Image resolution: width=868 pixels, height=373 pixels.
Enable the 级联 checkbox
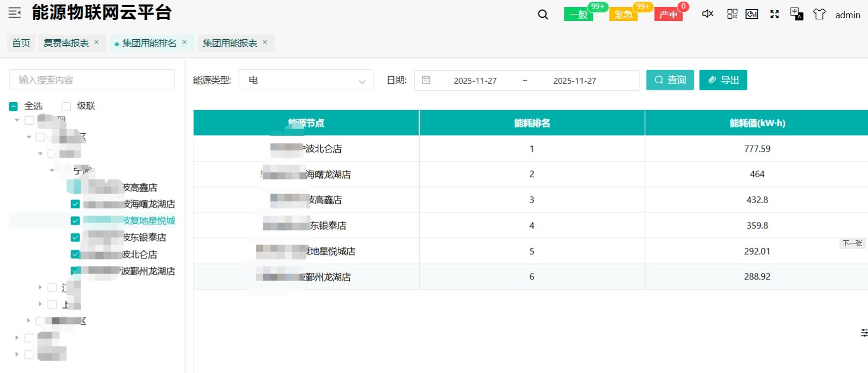tap(66, 106)
